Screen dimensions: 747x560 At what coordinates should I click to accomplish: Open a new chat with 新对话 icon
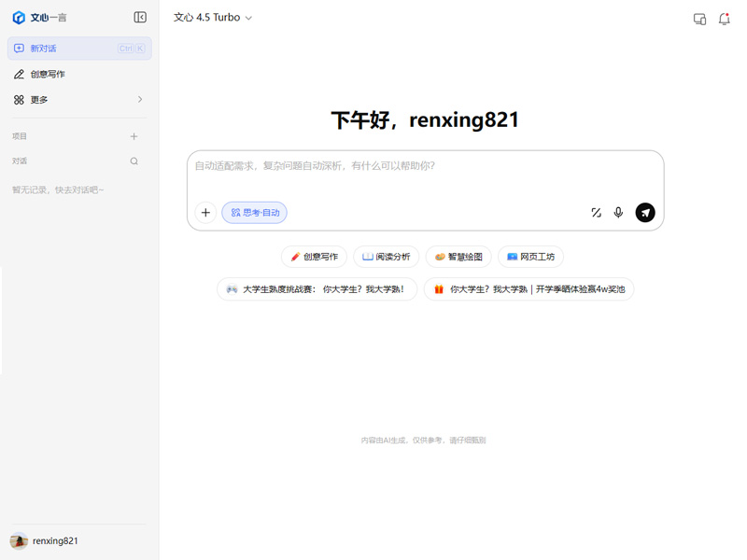(x=21, y=48)
